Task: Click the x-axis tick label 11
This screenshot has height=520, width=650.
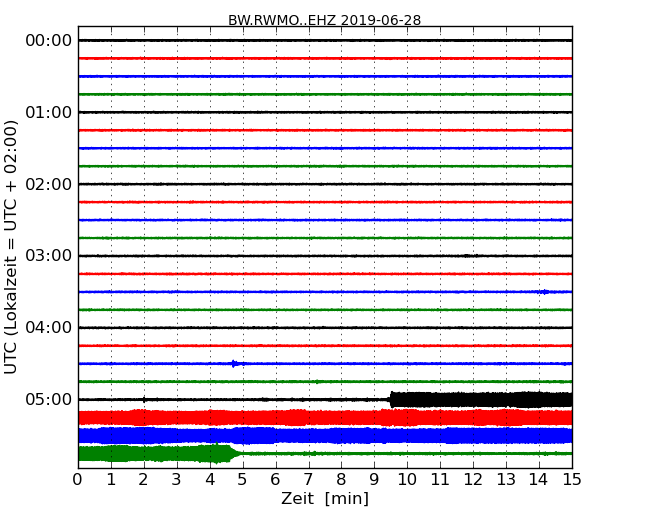Action: tap(440, 480)
